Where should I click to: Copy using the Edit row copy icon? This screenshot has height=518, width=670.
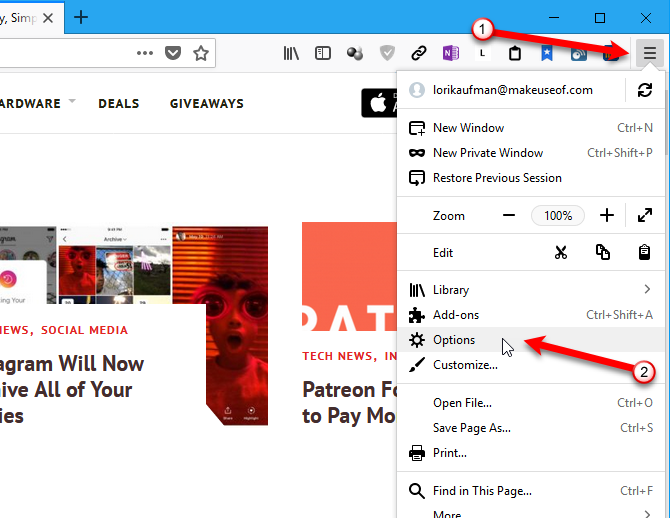603,253
